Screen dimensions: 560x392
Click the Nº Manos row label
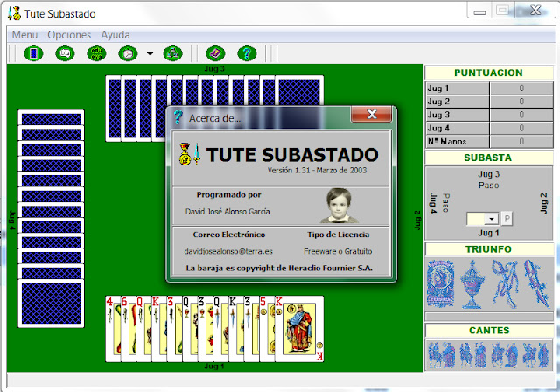[447, 142]
